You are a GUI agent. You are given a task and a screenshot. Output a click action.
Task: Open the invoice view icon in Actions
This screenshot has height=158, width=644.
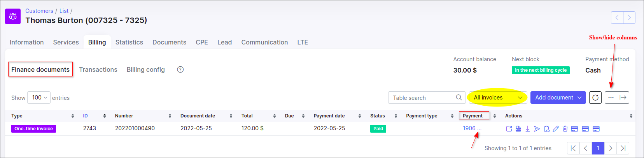[509, 129]
